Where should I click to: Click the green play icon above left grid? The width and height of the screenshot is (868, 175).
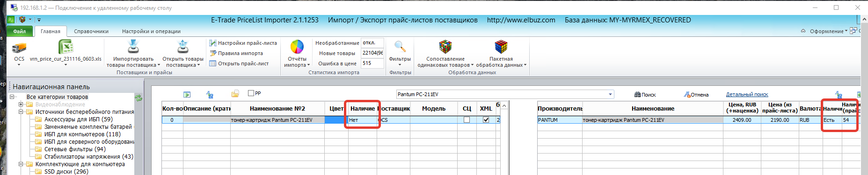coord(187,95)
